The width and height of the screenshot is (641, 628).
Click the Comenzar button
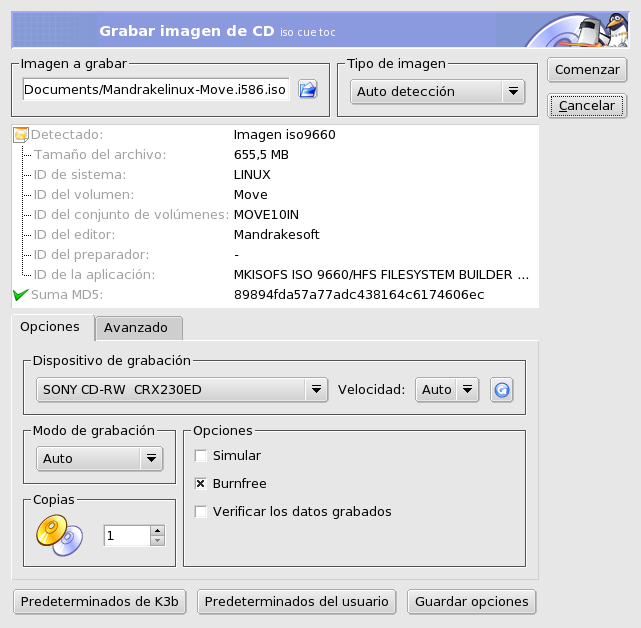[587, 70]
